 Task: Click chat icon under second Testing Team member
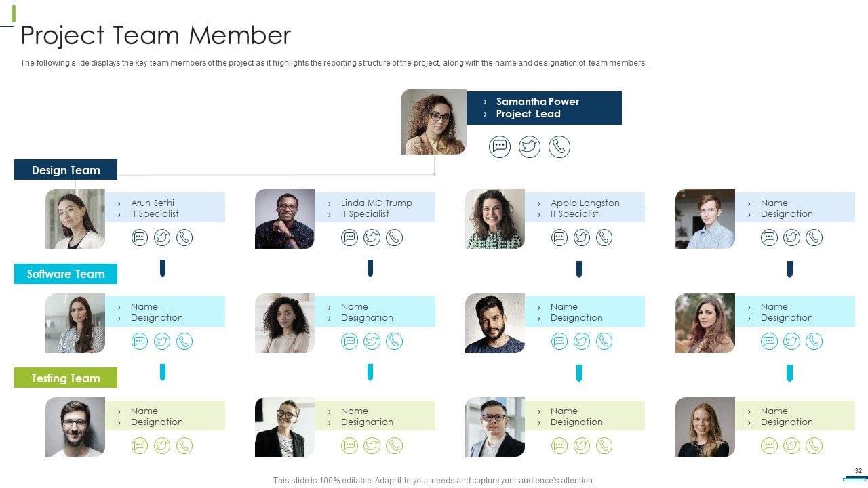[350, 445]
